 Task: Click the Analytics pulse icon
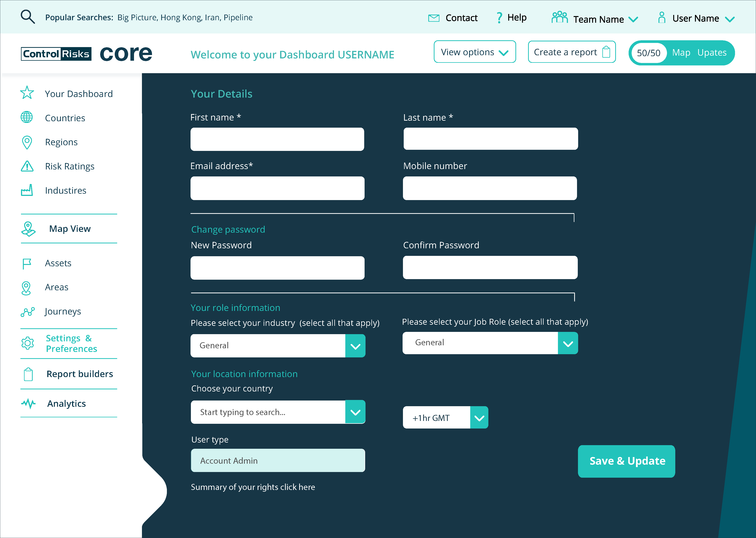29,404
